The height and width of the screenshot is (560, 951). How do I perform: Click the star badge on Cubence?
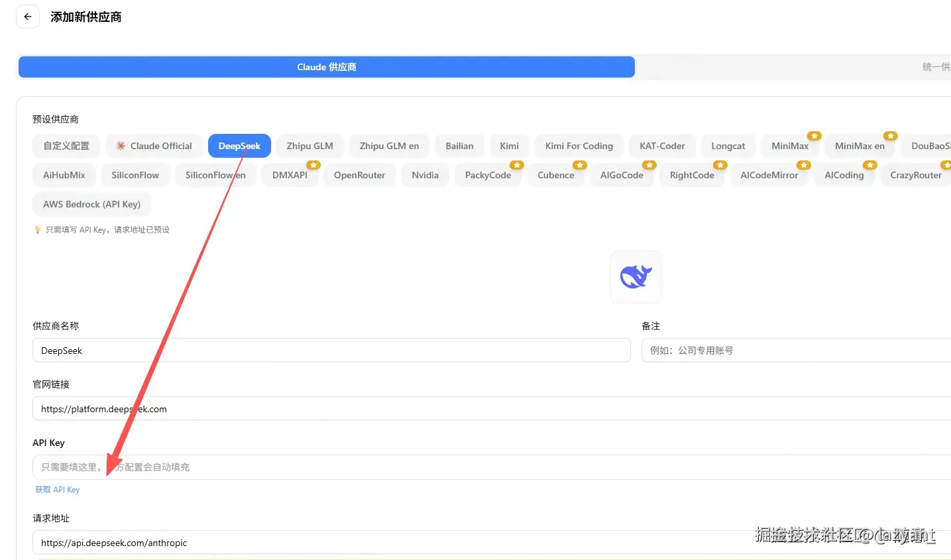[x=580, y=165]
